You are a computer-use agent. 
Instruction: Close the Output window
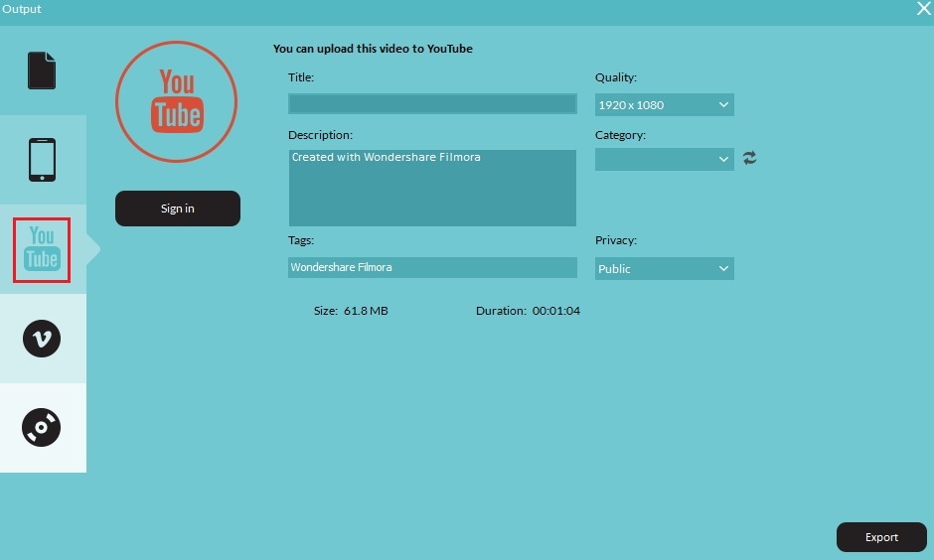tap(923, 8)
